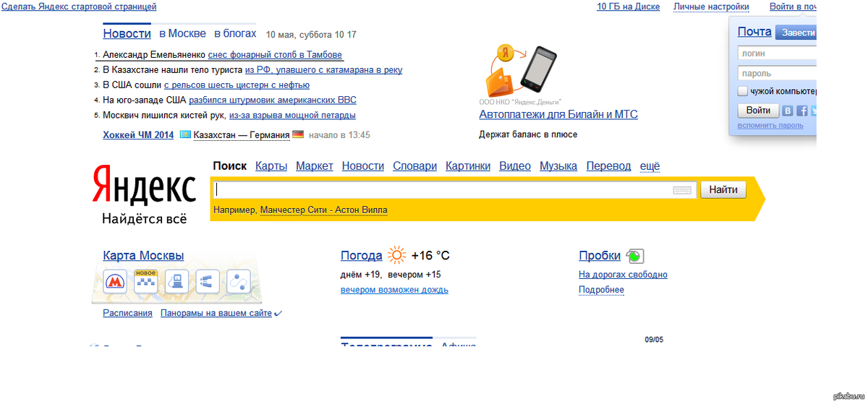Expand the ещё services menu
868x404 pixels.
[x=650, y=166]
